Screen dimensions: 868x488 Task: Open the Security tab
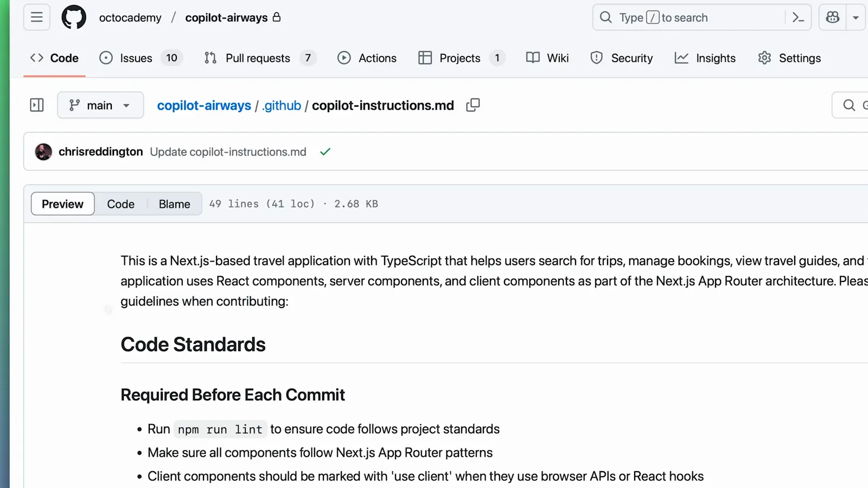[x=622, y=58]
